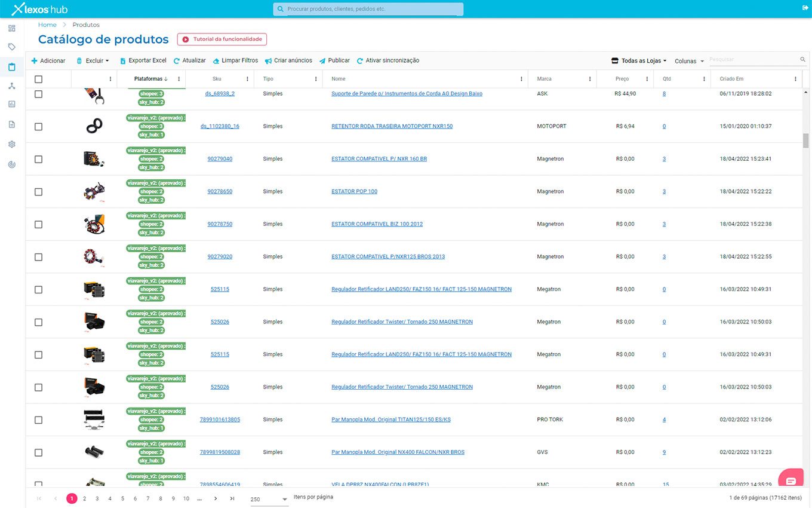
Task: Click the vertical scrollbar thumb of the table
Action: click(806, 140)
